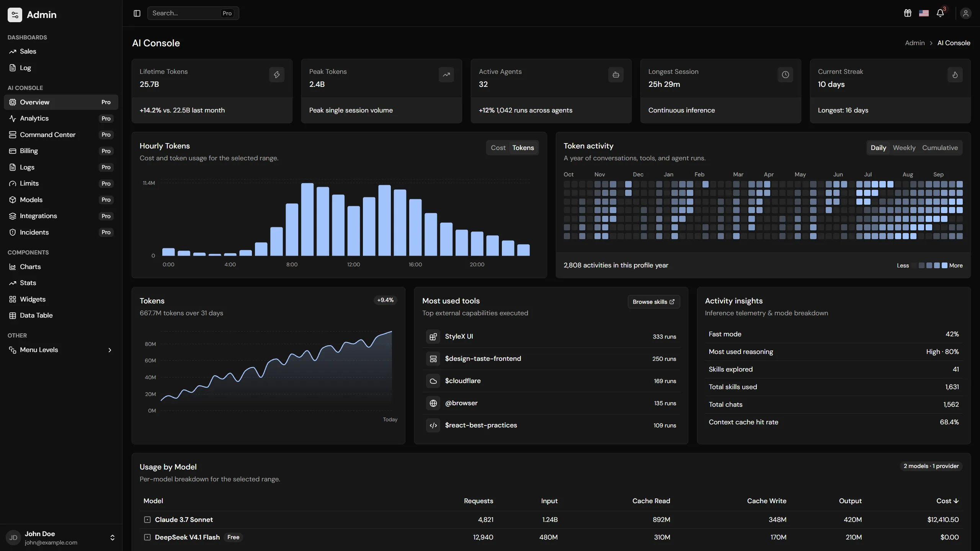Click the clock icon on Longest Session card
Image resolution: width=980 pixels, height=551 pixels.
(x=786, y=75)
